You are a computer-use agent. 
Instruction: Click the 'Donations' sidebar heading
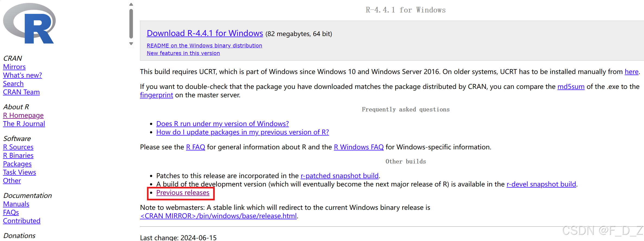19,236
